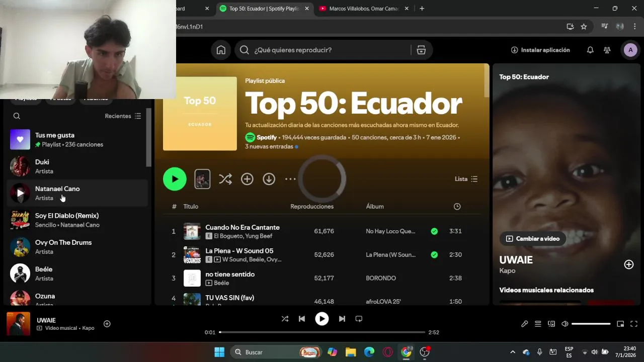Viewport: 644px width, 362px height.
Task: Open a new browser tab
Action: (422, 9)
